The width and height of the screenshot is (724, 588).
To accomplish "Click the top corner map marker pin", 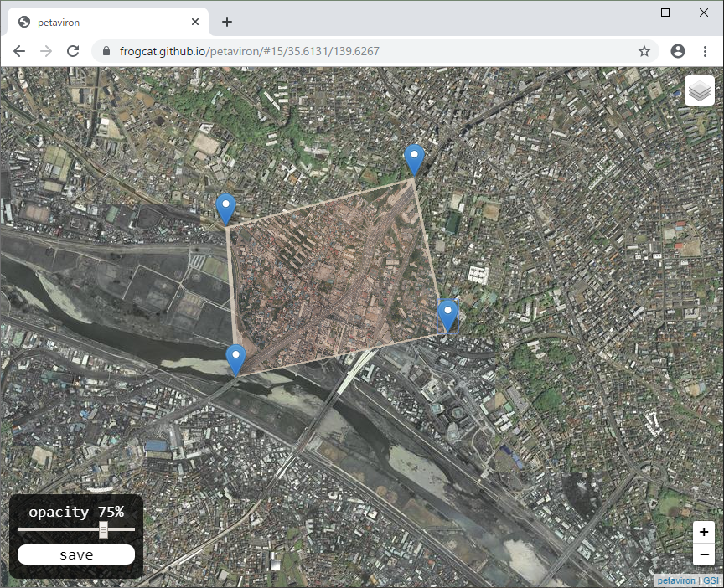I will click(x=414, y=160).
